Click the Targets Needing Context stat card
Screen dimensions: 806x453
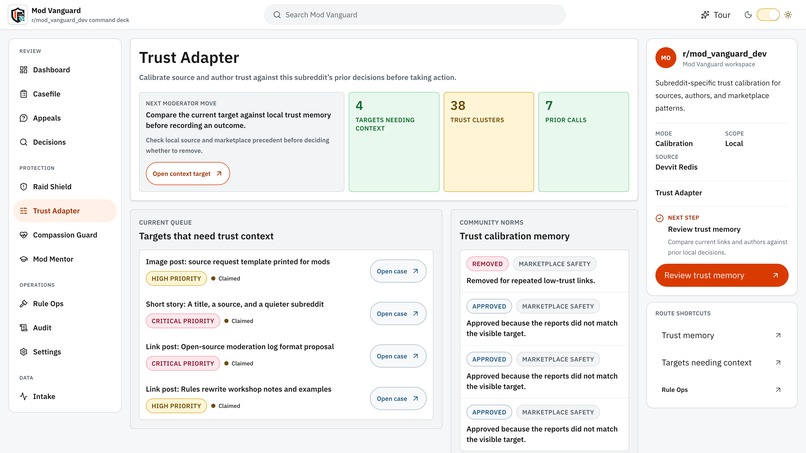pyautogui.click(x=394, y=142)
